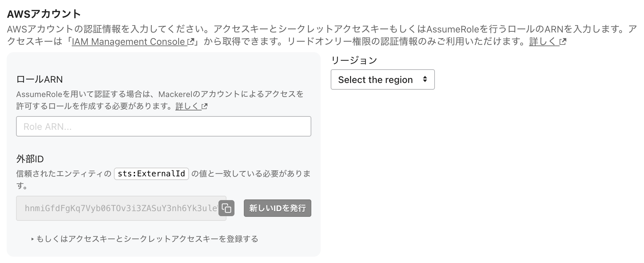
Task: Click the copy external ID icon
Action: point(226,208)
